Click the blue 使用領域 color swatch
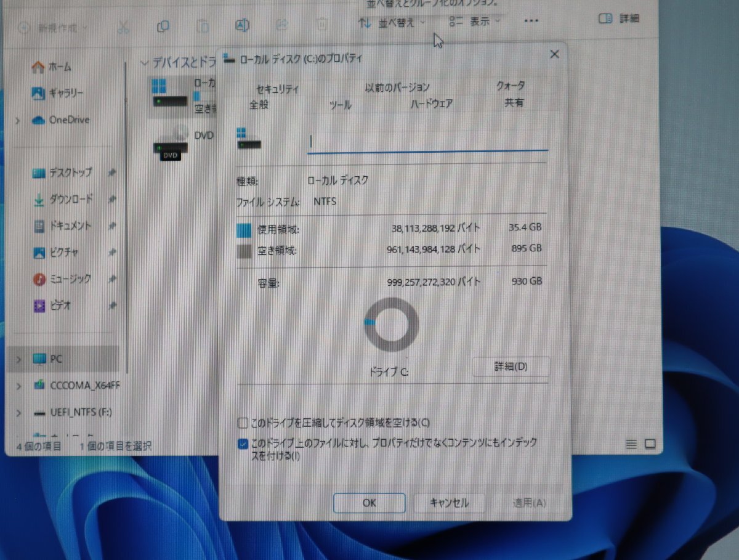739x560 pixels. tap(244, 230)
